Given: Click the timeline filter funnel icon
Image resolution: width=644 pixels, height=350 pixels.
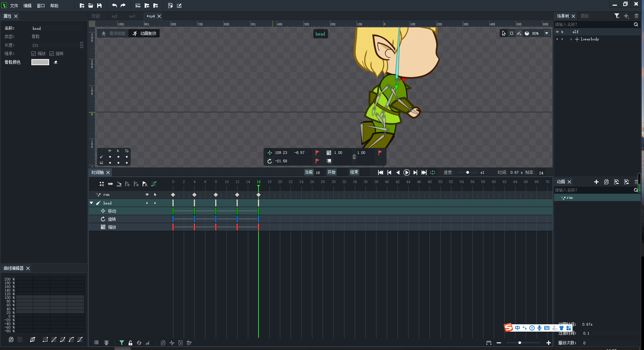Looking at the screenshot, I should [x=122, y=343].
